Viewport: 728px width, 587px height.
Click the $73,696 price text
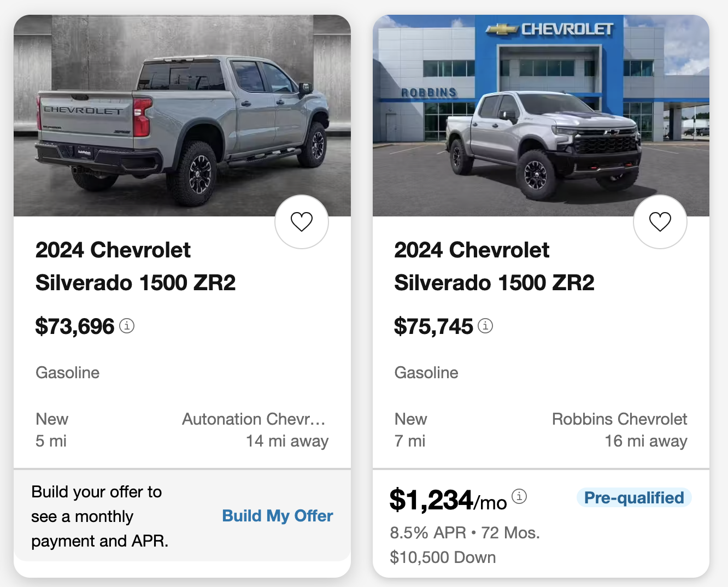coord(75,326)
